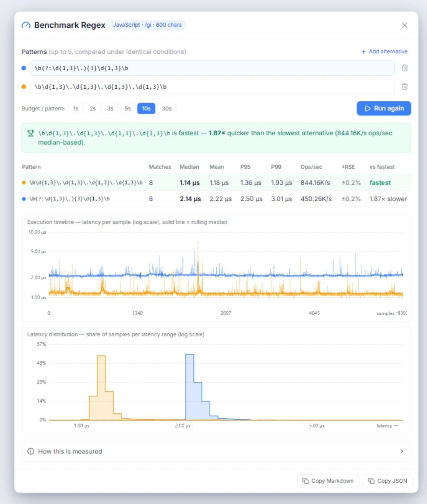Click the trophy icon in the result banner

click(31, 133)
